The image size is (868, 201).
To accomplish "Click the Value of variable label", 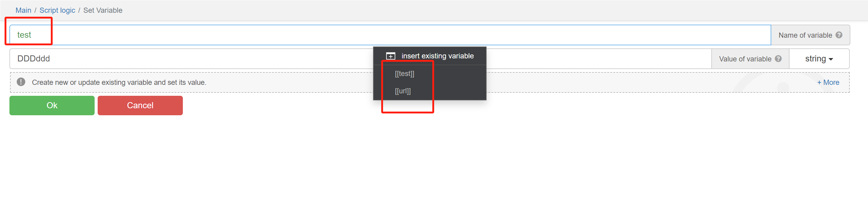I will pos(745,59).
